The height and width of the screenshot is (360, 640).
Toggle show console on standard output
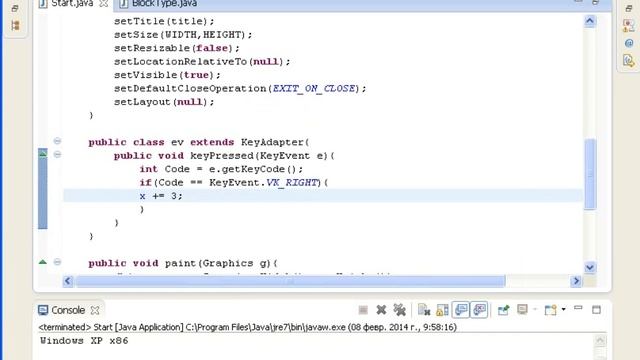click(x=461, y=310)
